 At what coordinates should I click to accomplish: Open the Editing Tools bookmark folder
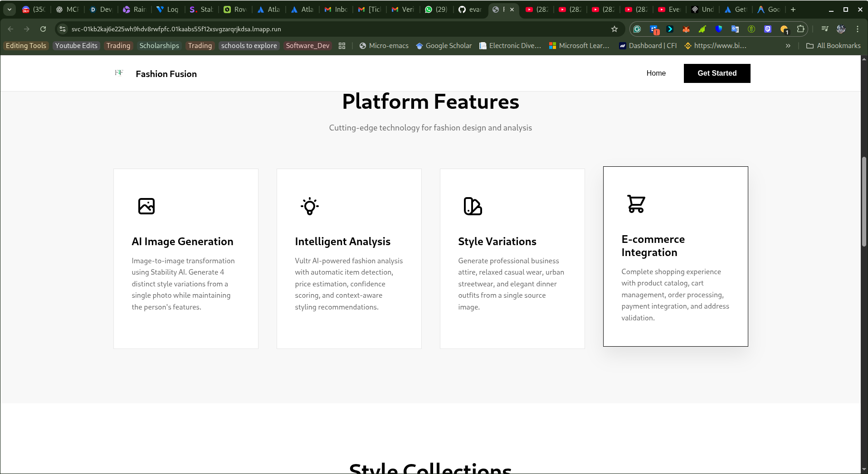point(26,46)
